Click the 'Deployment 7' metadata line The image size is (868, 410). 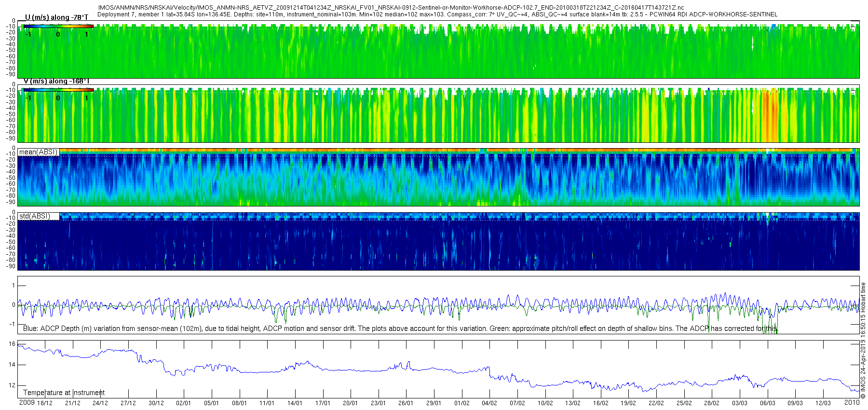click(x=437, y=14)
